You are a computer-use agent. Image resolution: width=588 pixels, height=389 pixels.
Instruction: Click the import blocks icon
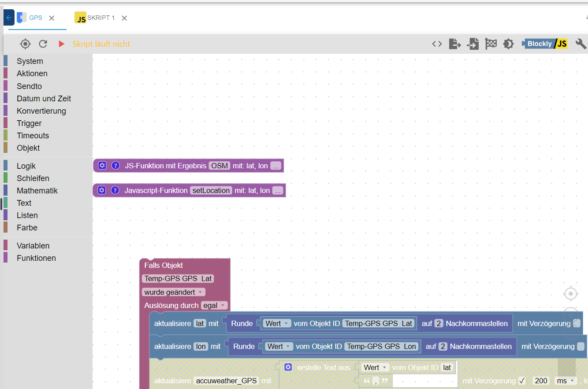click(x=473, y=44)
